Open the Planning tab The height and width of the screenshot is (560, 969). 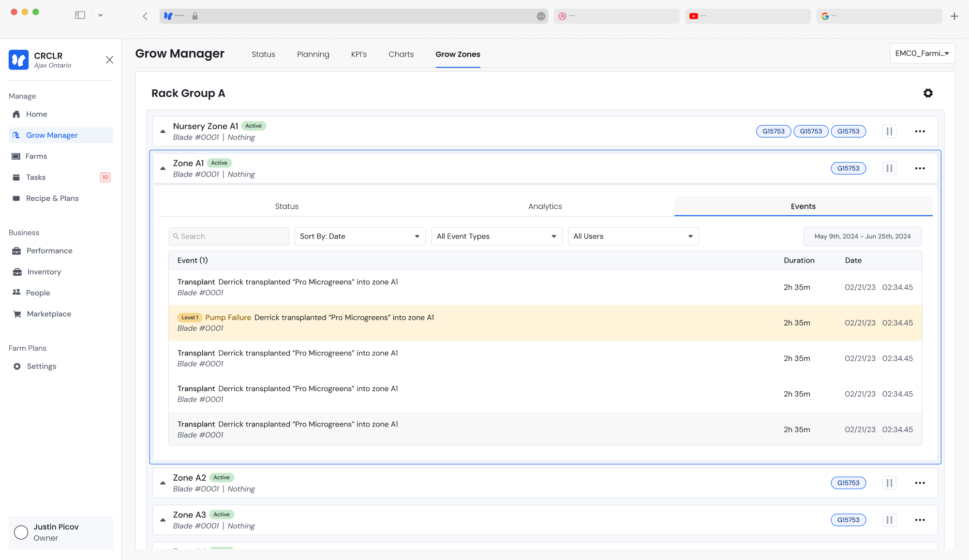pos(313,54)
